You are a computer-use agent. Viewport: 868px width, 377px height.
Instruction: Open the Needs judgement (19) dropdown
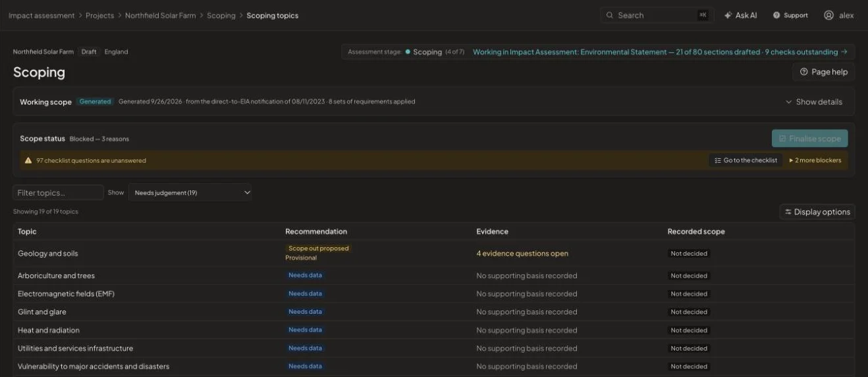pos(190,192)
